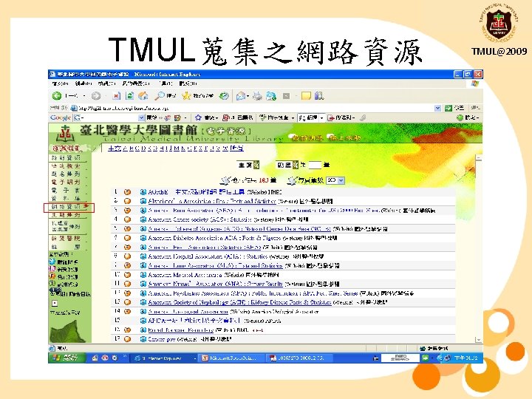
Task: Click the system tray clock
Action: click(465, 358)
